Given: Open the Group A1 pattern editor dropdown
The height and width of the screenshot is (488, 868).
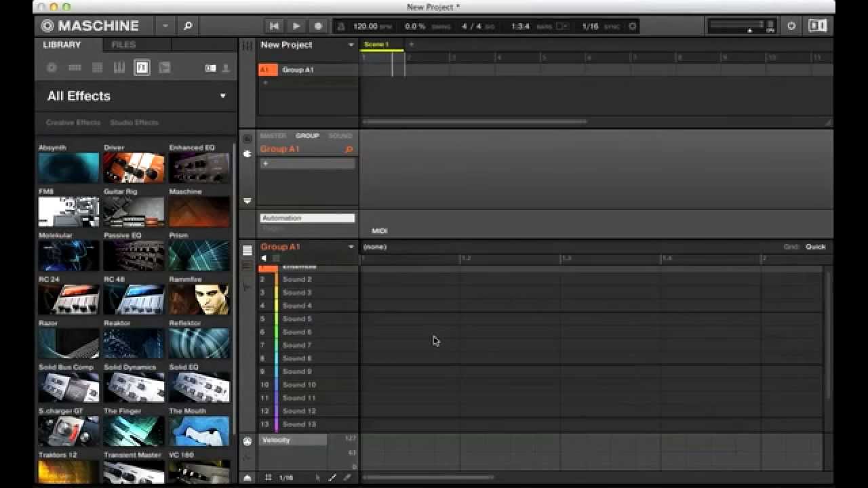Looking at the screenshot, I should click(351, 247).
